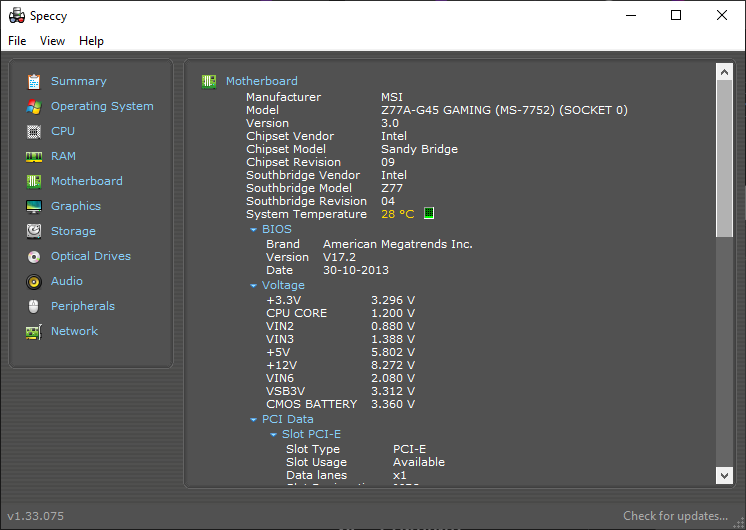Click the scrollbar down arrow
Image resolution: width=746 pixels, height=530 pixels.
pos(725,475)
